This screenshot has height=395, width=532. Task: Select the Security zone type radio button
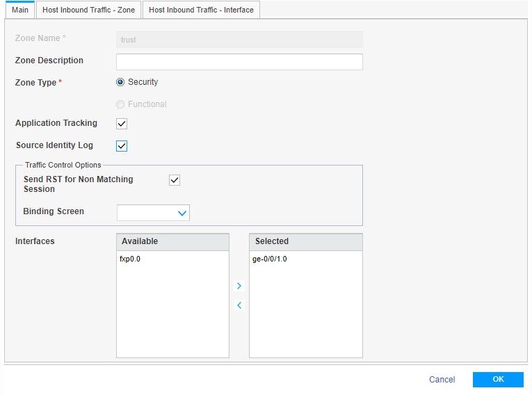point(120,82)
